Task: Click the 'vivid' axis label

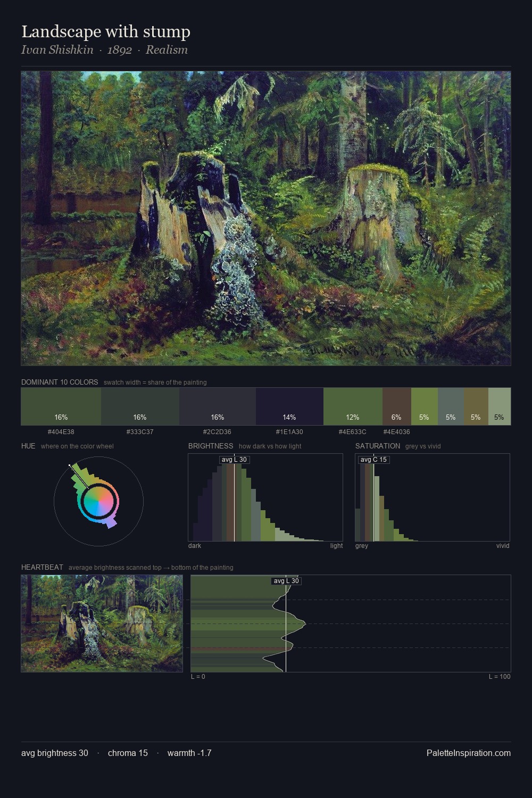Action: point(503,546)
